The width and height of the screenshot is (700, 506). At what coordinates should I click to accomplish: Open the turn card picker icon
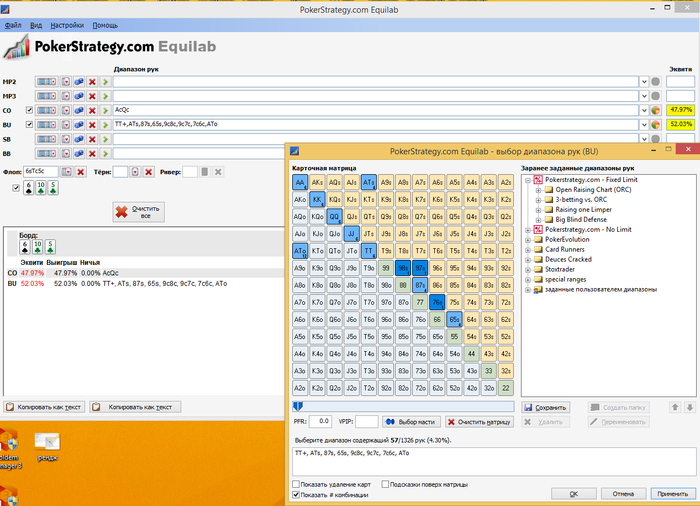click(x=135, y=172)
